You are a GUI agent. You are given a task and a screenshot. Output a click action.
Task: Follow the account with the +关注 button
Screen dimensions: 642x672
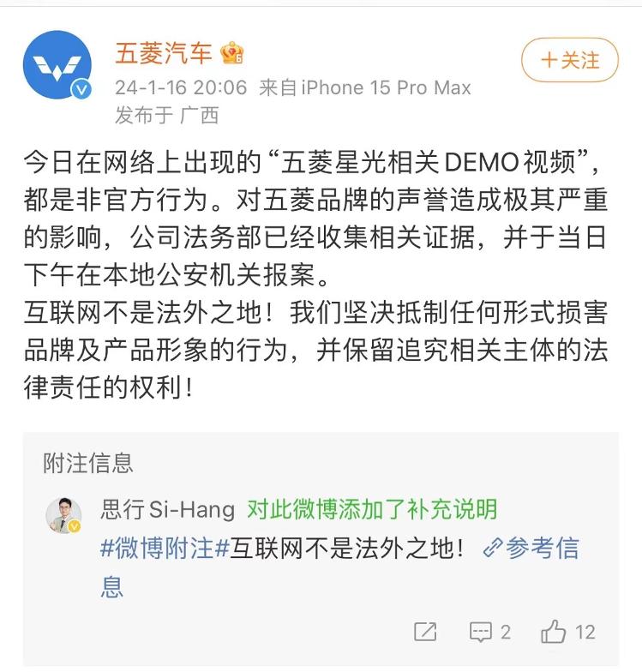click(x=569, y=60)
